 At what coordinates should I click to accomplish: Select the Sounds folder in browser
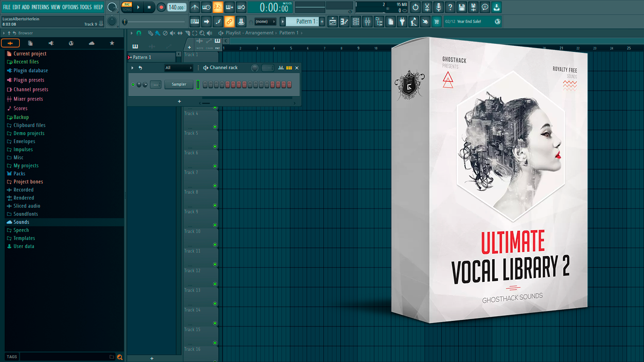click(x=21, y=222)
